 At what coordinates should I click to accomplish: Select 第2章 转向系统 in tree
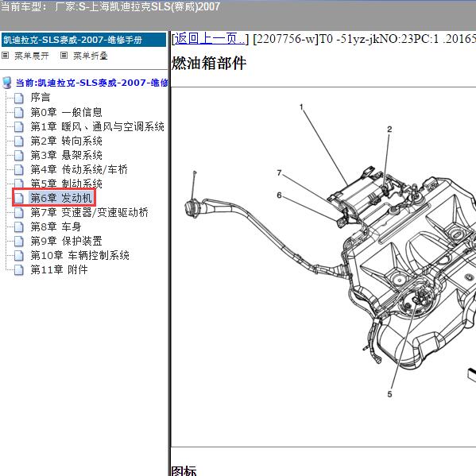click(x=66, y=141)
